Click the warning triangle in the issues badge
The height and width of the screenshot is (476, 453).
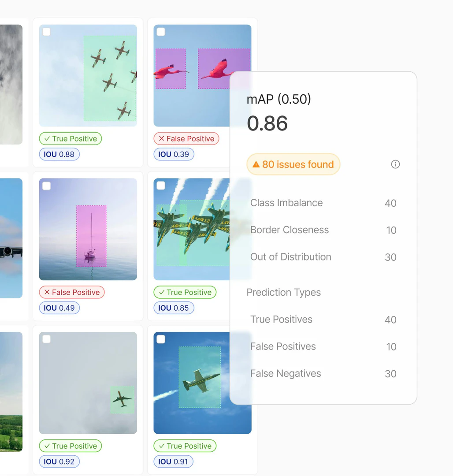pos(256,164)
